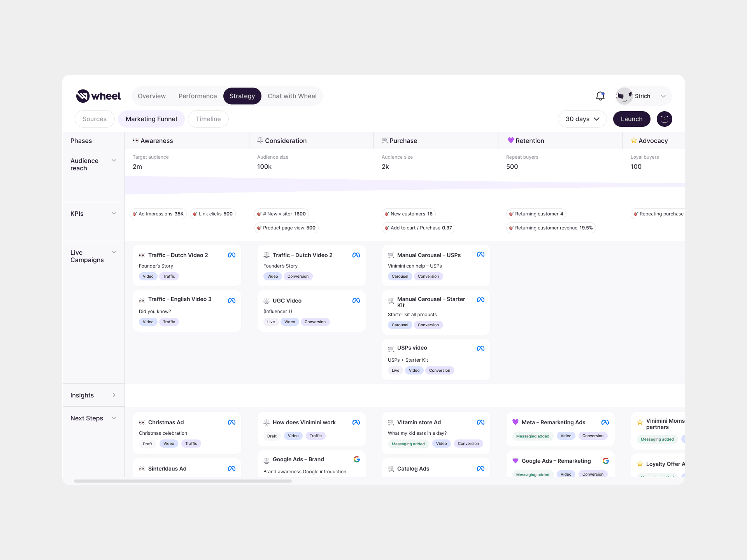Switch to the Performance tab

pyautogui.click(x=198, y=96)
